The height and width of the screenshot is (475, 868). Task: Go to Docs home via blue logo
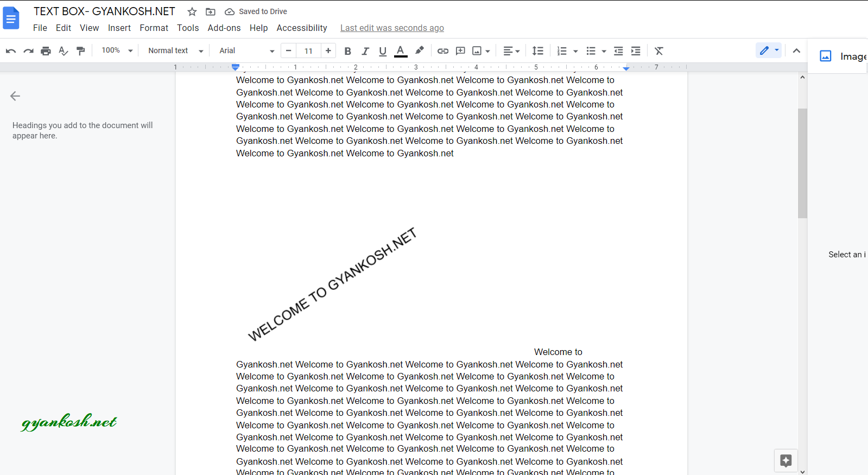click(x=11, y=18)
